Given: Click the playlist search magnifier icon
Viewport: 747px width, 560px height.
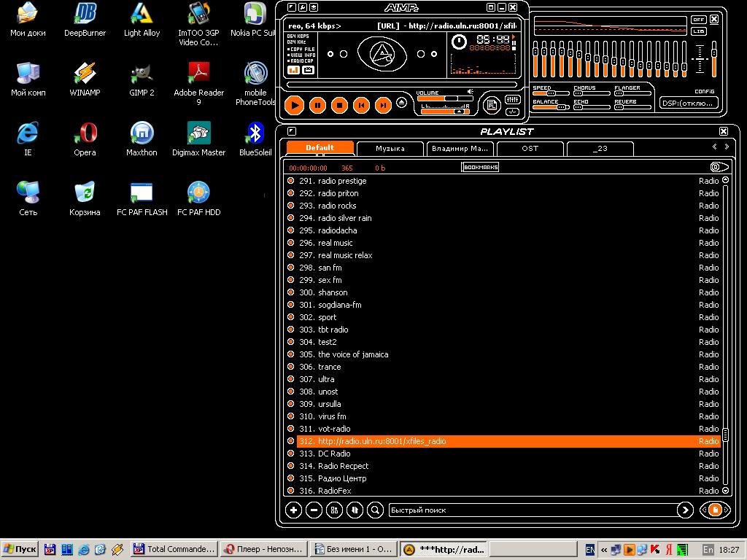Looking at the screenshot, I should tap(375, 510).
